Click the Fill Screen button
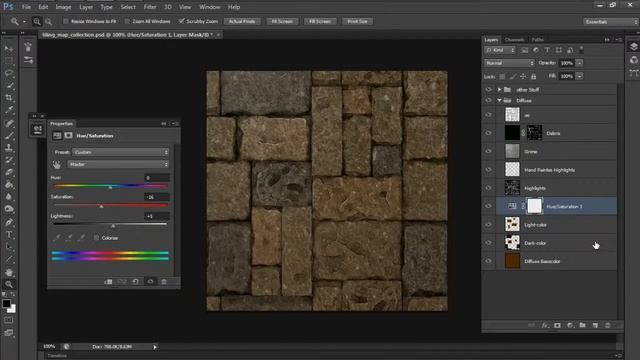Screen dimensions: 640x360 tap(320, 21)
